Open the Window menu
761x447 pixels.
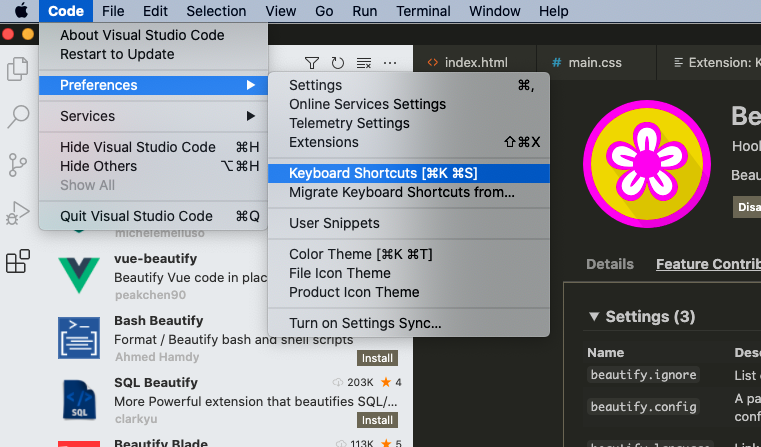point(495,11)
